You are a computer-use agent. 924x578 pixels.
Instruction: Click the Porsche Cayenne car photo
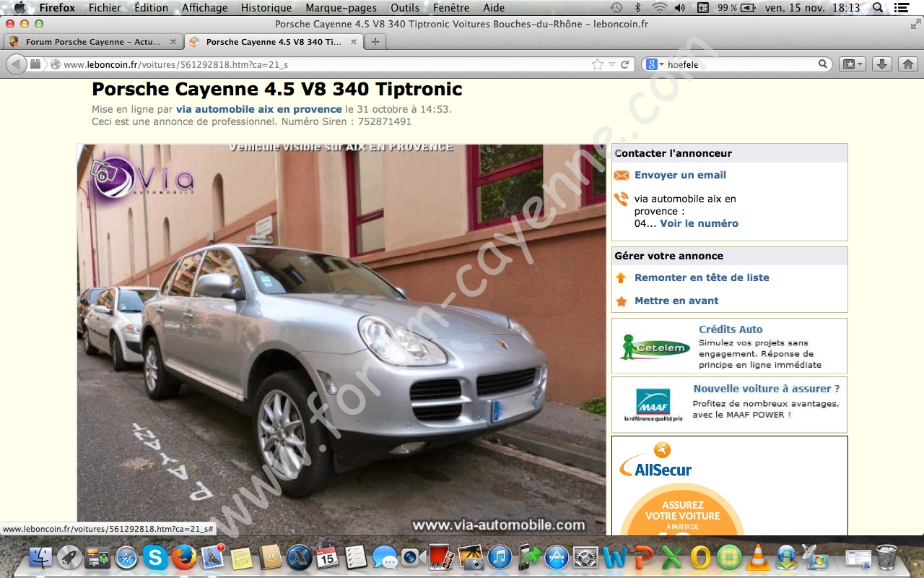(341, 340)
